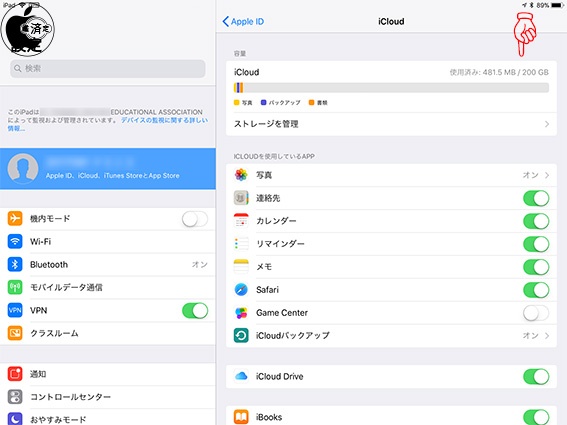Tap the orange 書類 legend swatch
The width and height of the screenshot is (567, 425).
[311, 102]
